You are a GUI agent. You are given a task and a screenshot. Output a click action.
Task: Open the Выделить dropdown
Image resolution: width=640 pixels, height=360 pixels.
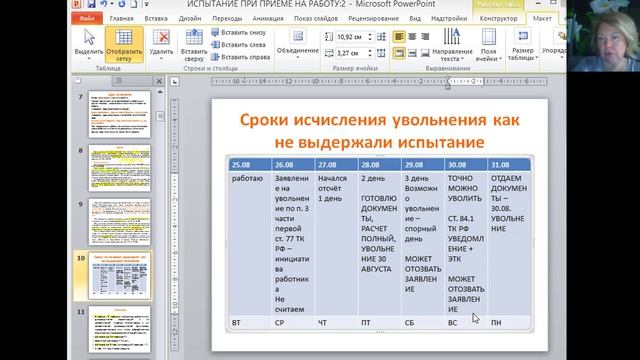[x=89, y=45]
